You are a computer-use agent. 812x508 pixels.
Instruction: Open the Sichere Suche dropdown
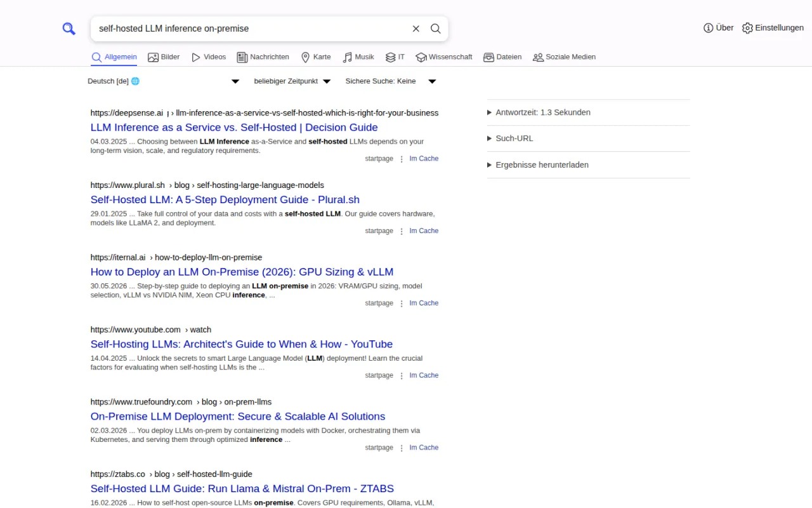tap(391, 81)
